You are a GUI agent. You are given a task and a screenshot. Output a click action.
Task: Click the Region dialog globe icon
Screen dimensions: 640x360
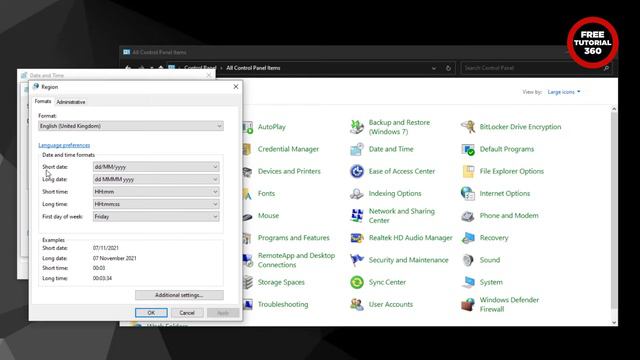click(x=36, y=87)
